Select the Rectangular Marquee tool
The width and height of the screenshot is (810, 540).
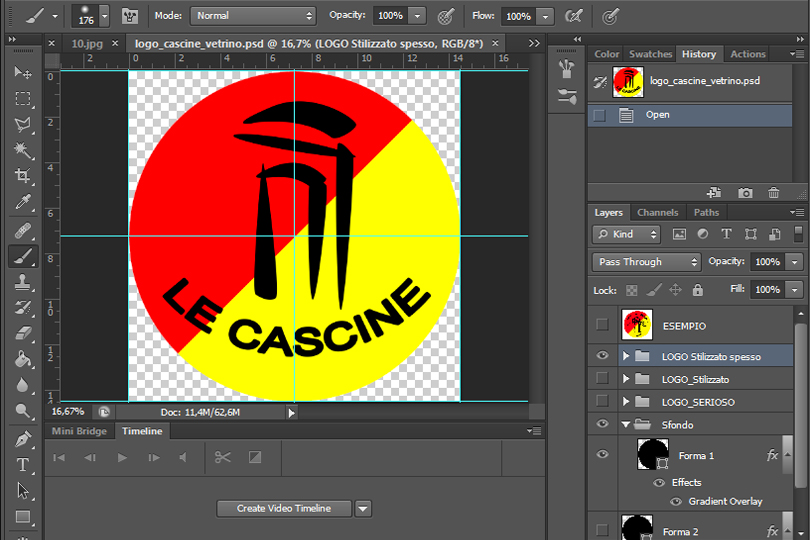(x=22, y=98)
